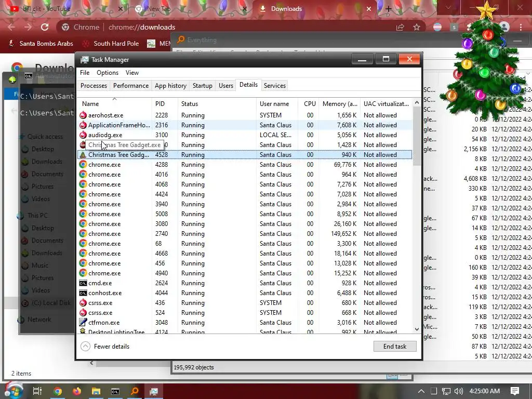532x399 pixels.
Task: Click the audiodg.exe process icon
Action: (83, 135)
